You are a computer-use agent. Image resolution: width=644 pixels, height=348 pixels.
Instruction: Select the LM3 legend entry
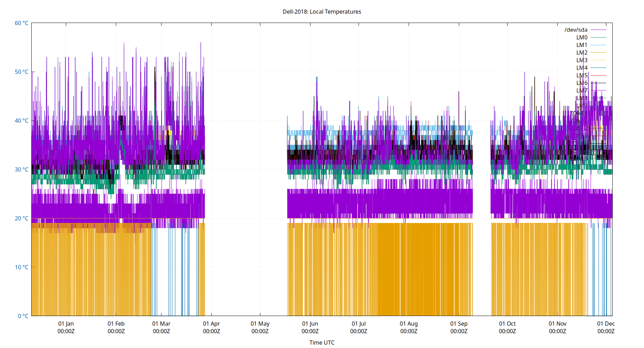[x=582, y=60]
